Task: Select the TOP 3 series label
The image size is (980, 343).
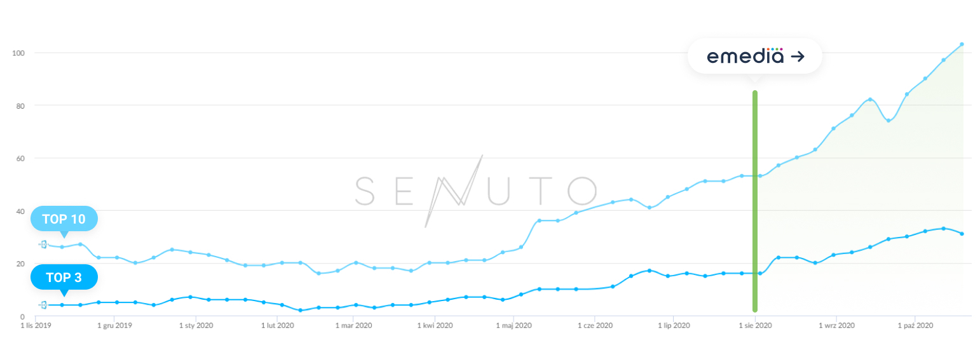Action: click(64, 277)
